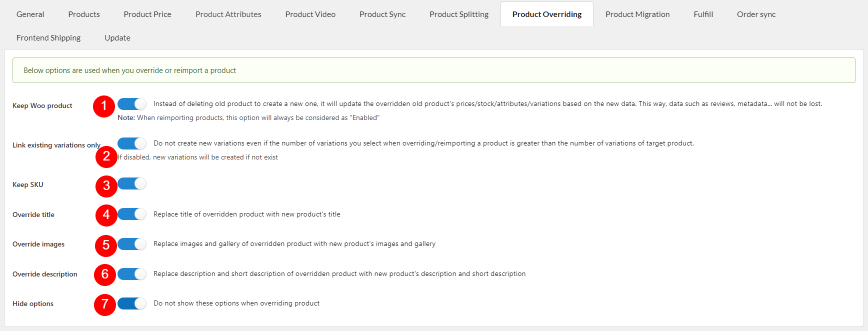Toggle the Hide options switch

(132, 303)
